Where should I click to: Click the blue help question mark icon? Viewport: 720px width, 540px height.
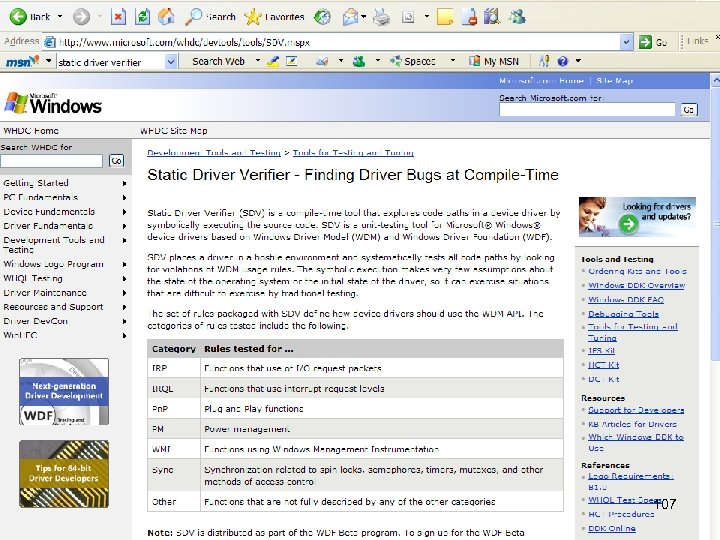pyautogui.click(x=562, y=61)
